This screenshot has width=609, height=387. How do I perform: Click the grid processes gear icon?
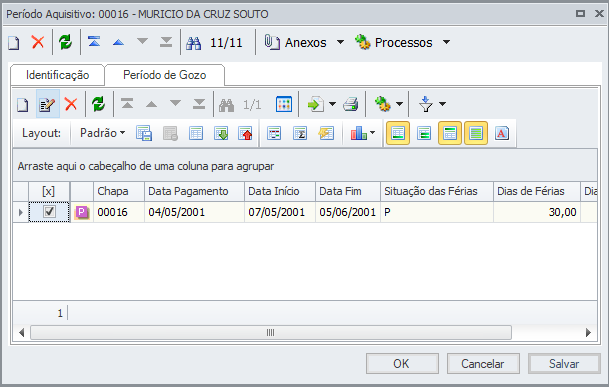(x=383, y=104)
